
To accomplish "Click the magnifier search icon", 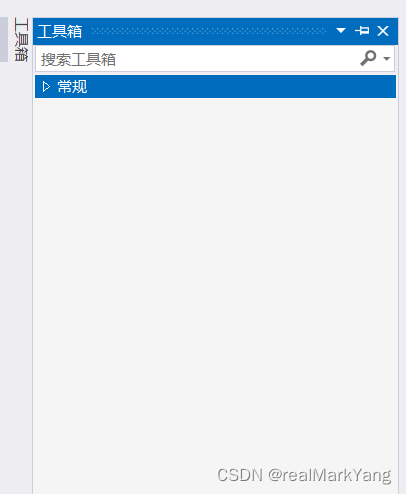I will 368,58.
